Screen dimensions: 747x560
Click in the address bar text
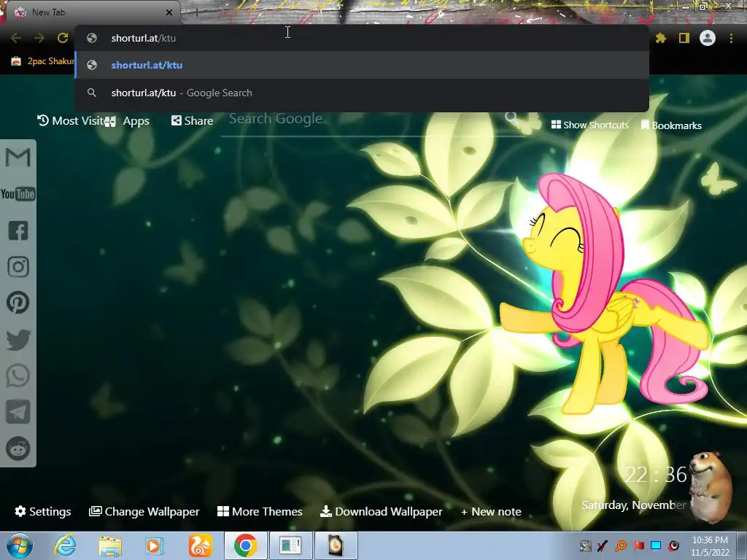[x=144, y=38]
